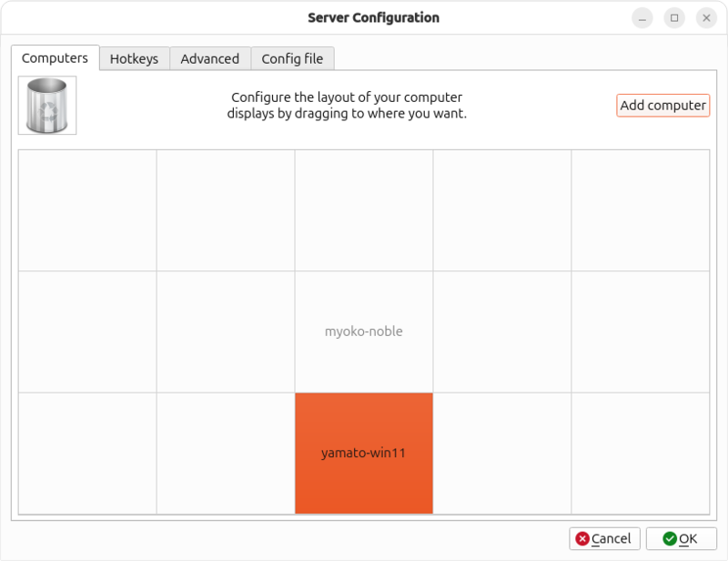Confirm settings with the OK button
The image size is (728, 561).
[681, 538]
